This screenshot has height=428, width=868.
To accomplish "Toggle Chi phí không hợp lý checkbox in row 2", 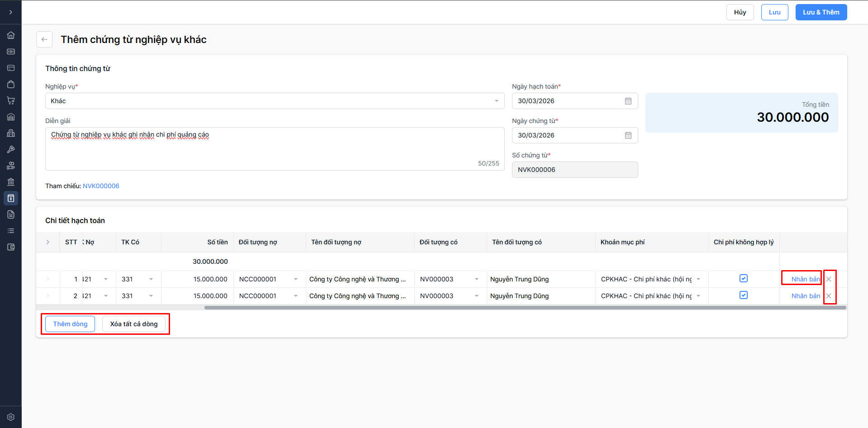I will [744, 295].
